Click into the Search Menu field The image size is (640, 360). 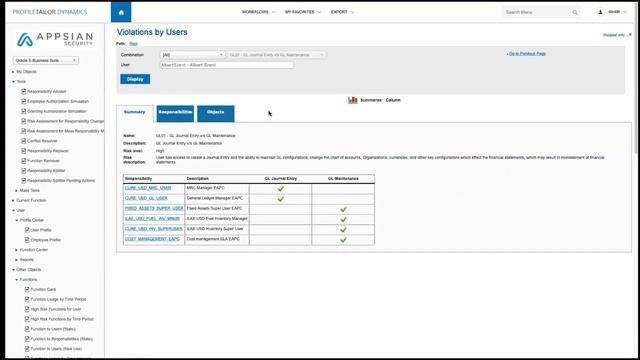[537, 12]
